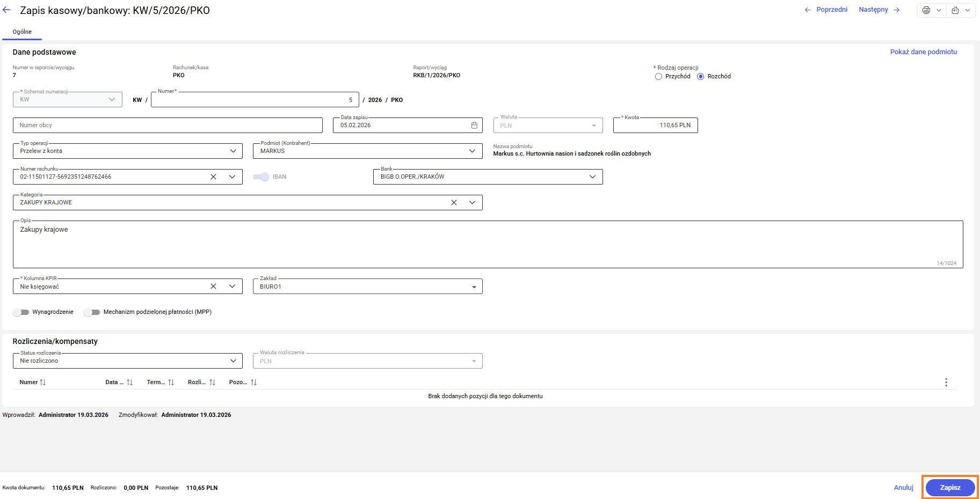Image resolution: width=980 pixels, height=499 pixels.
Task: Click into the Numer obcy input field
Action: [x=168, y=126]
